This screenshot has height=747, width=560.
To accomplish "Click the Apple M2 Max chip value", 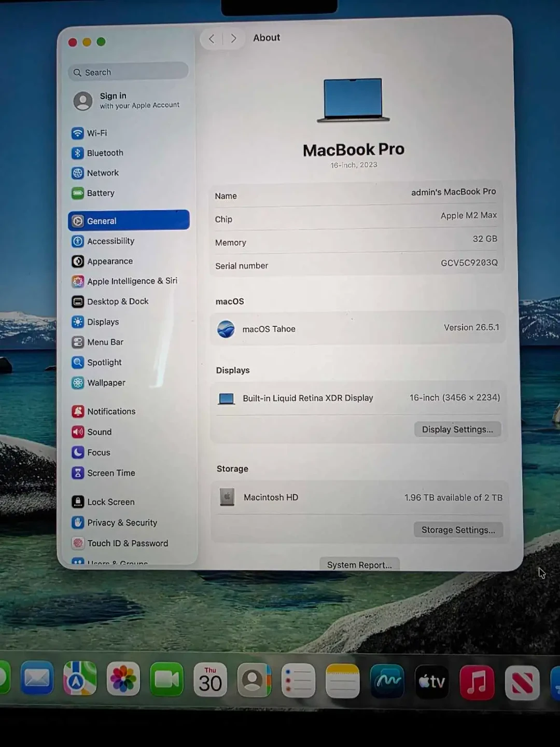I will click(469, 215).
